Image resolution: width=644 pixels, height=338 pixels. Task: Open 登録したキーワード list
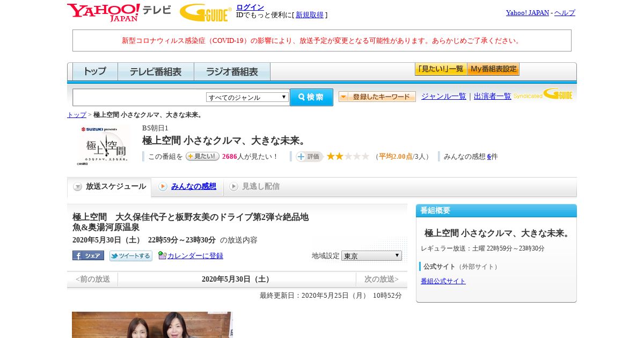(377, 97)
